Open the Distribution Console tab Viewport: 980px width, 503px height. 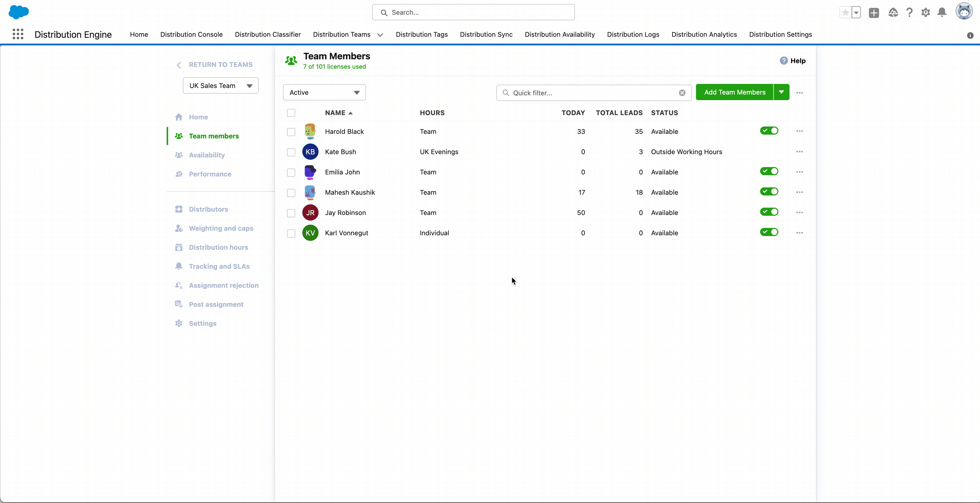(x=191, y=34)
